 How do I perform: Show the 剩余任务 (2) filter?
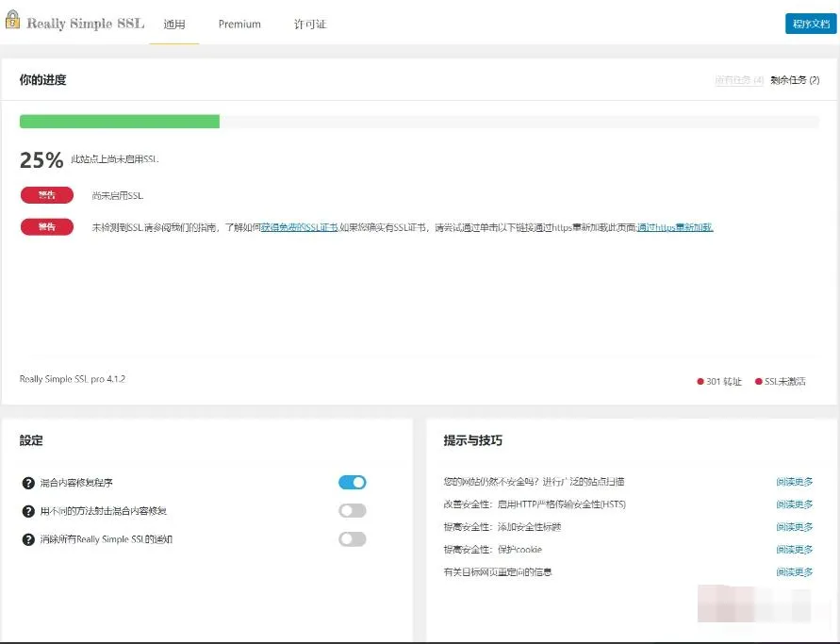pos(795,80)
